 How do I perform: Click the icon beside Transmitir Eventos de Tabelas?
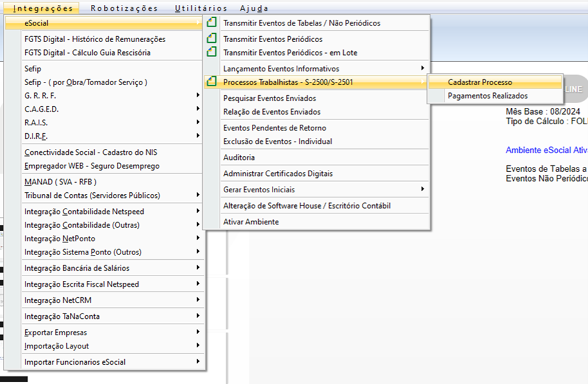point(211,24)
